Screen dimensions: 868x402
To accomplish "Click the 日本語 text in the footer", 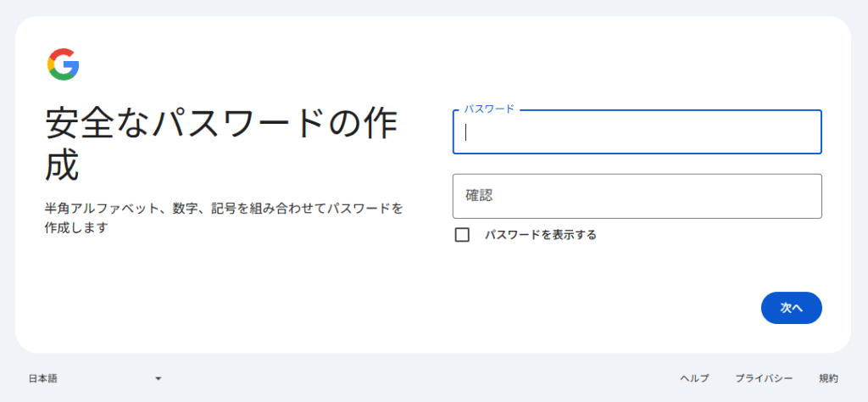I will 43,378.
